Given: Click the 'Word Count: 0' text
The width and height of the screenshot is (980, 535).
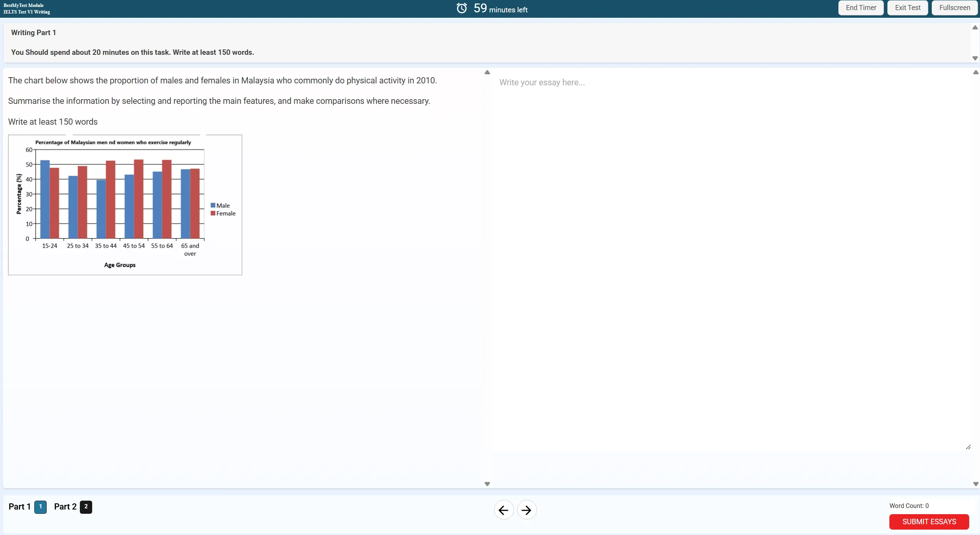Looking at the screenshot, I should click(x=909, y=506).
